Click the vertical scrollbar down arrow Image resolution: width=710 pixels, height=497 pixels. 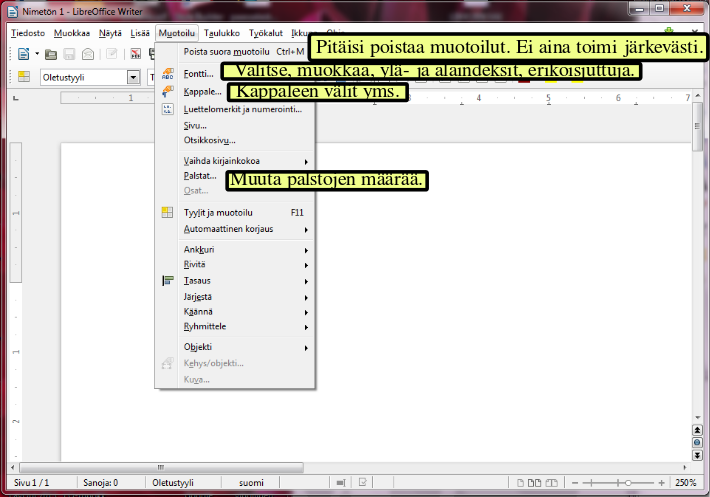pyautogui.click(x=697, y=417)
